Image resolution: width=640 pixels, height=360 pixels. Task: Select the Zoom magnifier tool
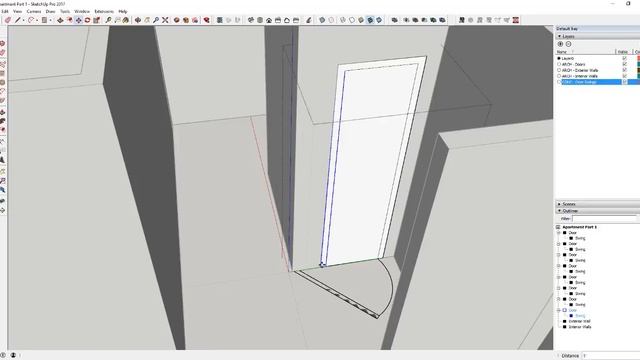156,20
